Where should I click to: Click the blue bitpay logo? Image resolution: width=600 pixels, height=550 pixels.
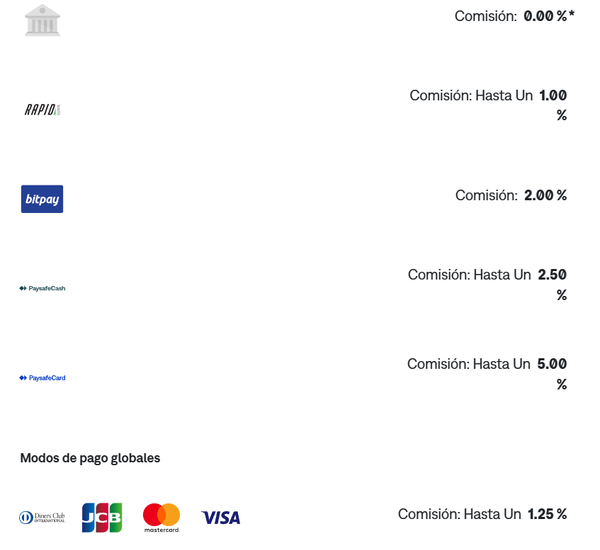pyautogui.click(x=42, y=199)
